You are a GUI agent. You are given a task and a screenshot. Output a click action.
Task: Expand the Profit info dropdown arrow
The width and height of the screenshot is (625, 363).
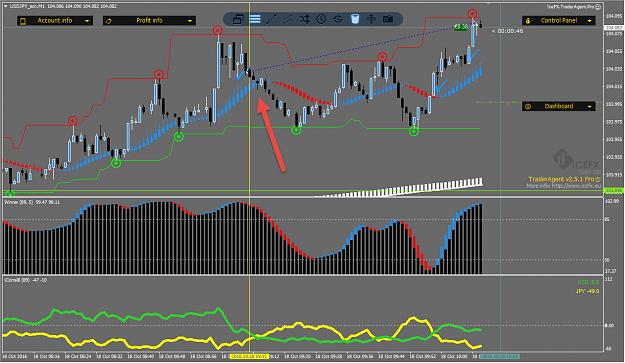190,21
